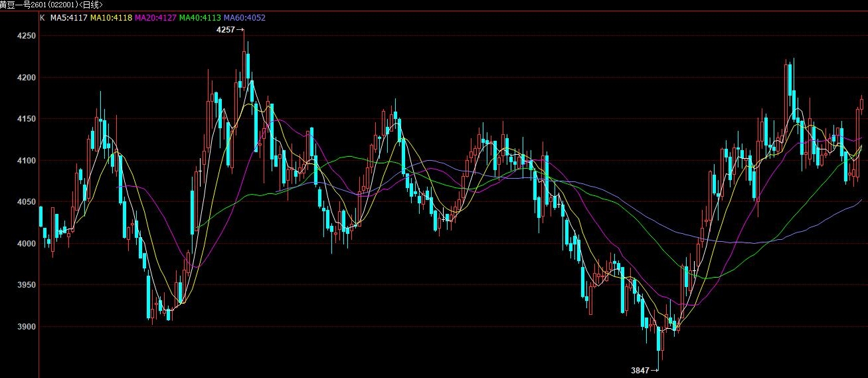This screenshot has width=868, height=378.
Task: Click the 4100 price axis label
Action: (27, 161)
